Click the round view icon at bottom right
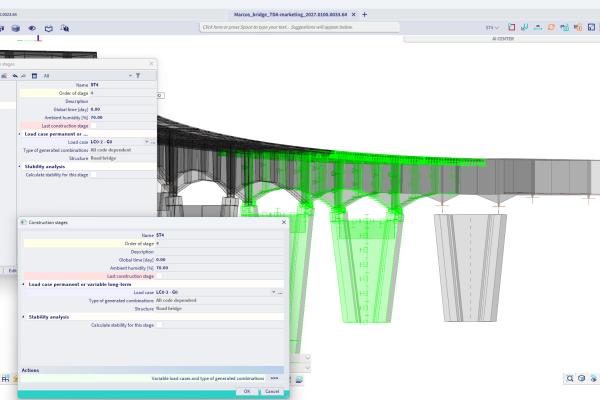This screenshot has height=400, width=600. click(582, 378)
